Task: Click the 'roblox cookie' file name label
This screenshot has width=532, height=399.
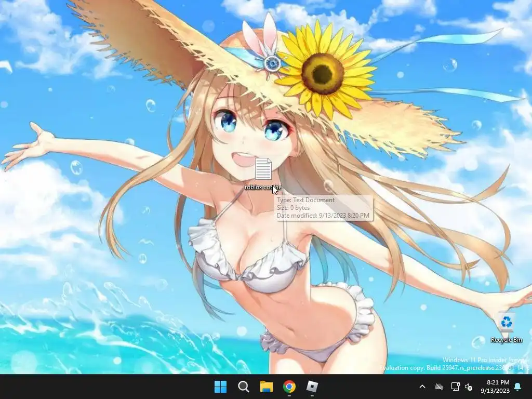Action: pos(263,187)
